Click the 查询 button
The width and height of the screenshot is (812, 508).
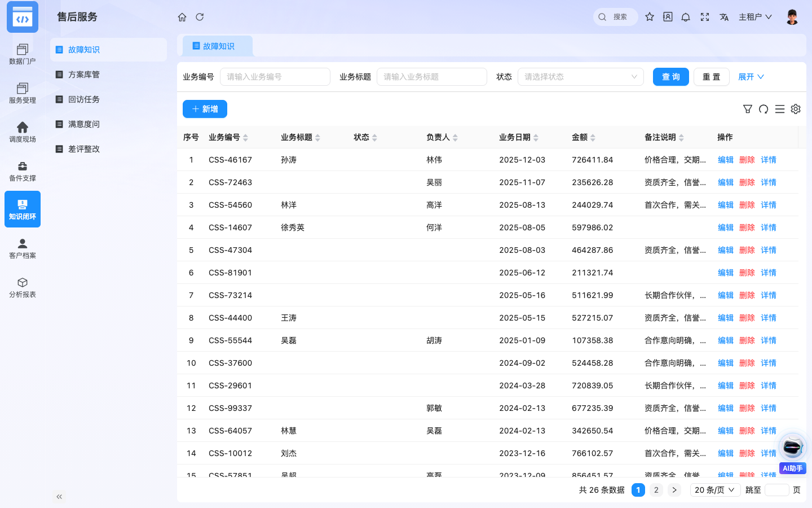pyautogui.click(x=671, y=77)
